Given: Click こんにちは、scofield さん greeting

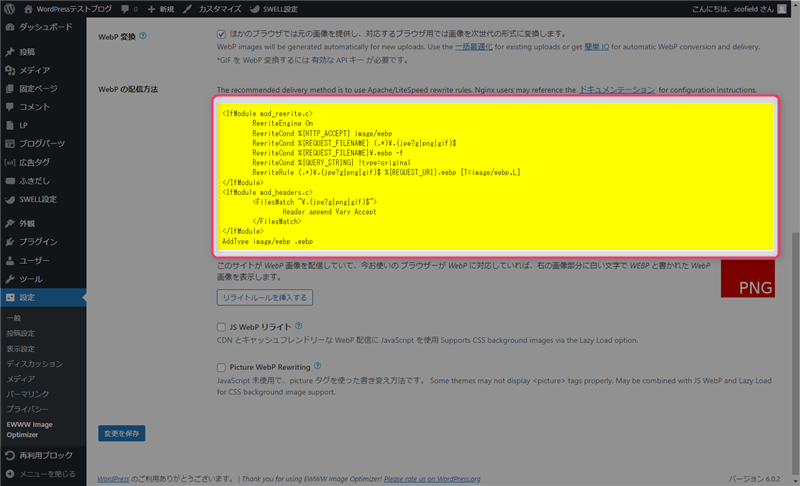Looking at the screenshot, I should coord(733,9).
